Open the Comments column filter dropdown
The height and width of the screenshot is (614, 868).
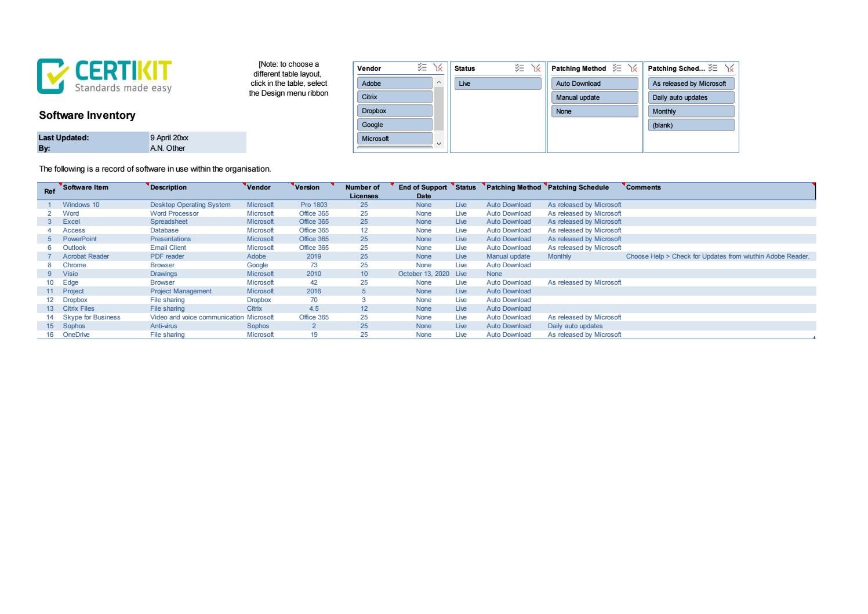(x=624, y=184)
